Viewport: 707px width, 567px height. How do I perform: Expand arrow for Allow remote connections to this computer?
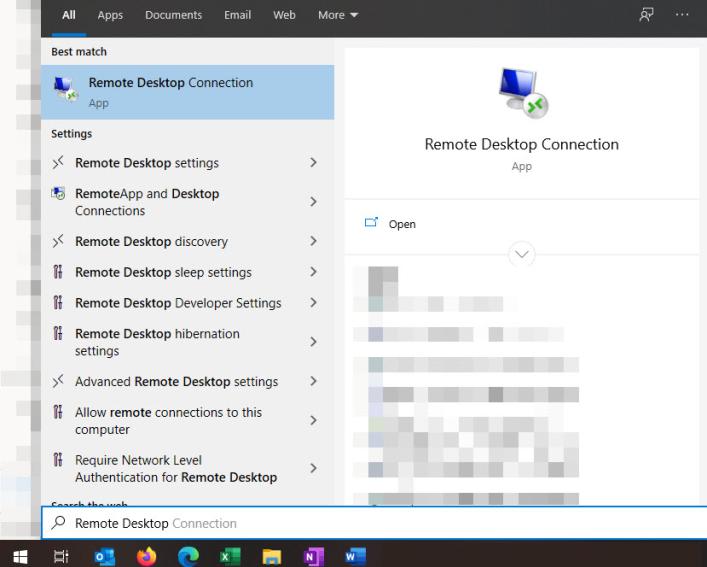[313, 421]
